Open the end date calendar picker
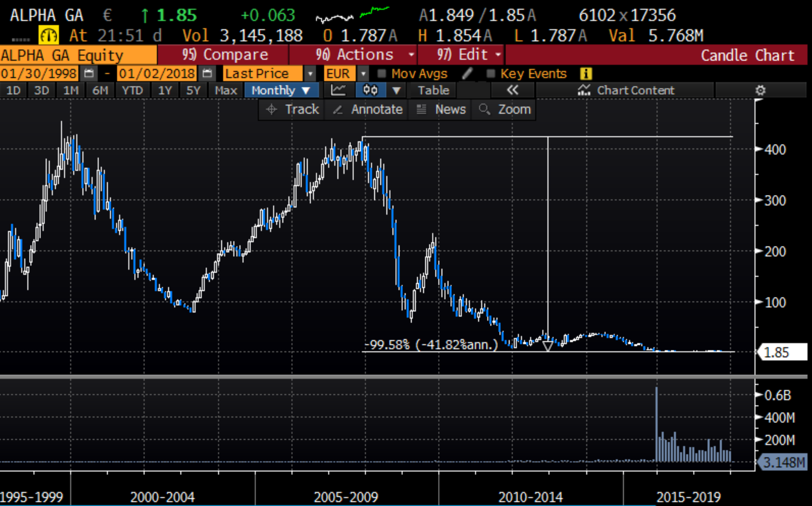 [207, 74]
